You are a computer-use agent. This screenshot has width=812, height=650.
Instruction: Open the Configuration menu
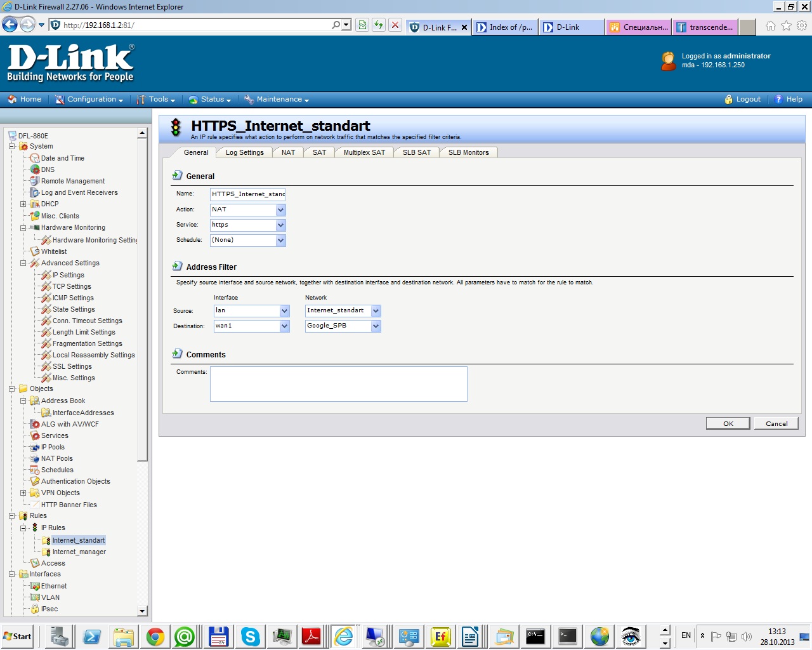(x=89, y=100)
